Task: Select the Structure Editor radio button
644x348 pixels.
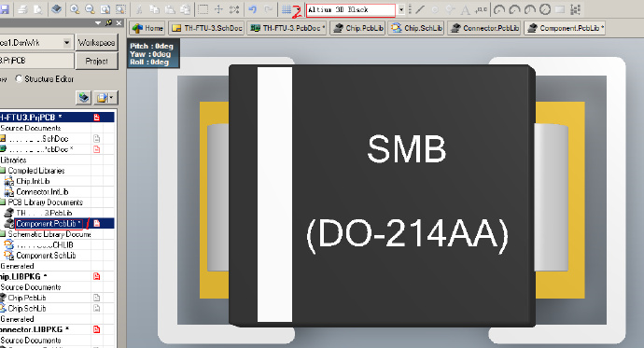Action: (19, 78)
